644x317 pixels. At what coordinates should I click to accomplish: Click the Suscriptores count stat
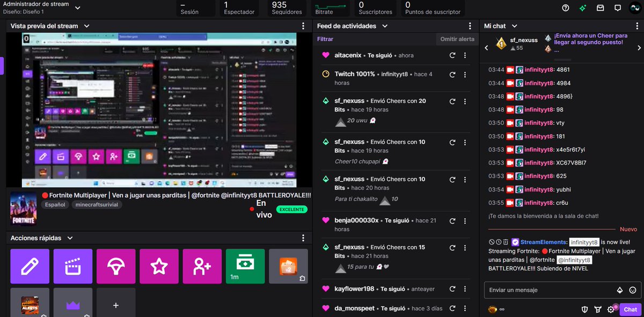(x=375, y=8)
